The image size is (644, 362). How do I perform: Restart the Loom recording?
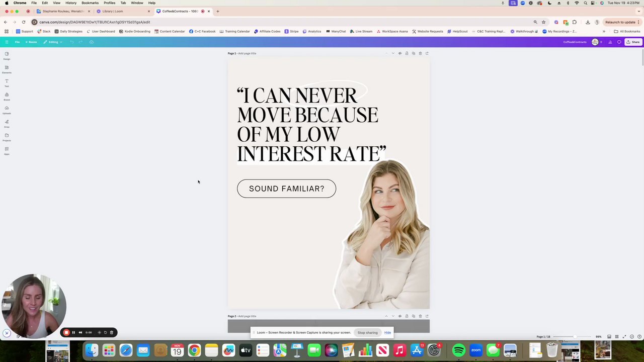105,332
